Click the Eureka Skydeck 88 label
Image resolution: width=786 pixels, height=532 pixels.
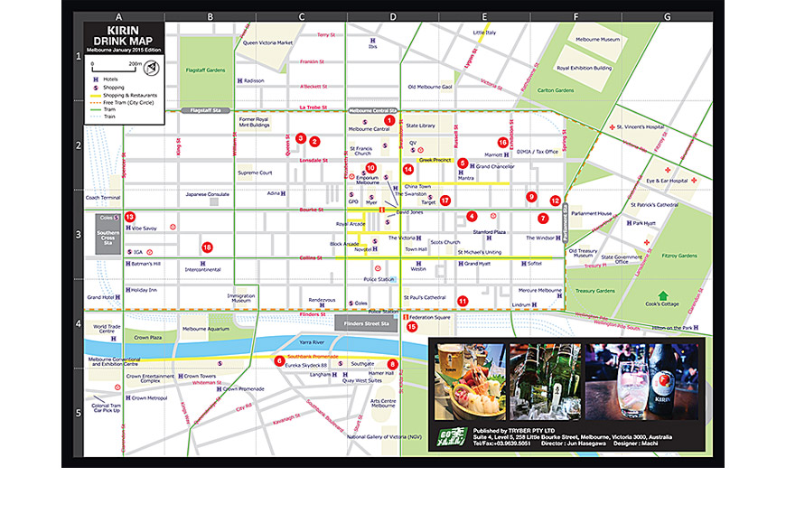[x=305, y=365]
